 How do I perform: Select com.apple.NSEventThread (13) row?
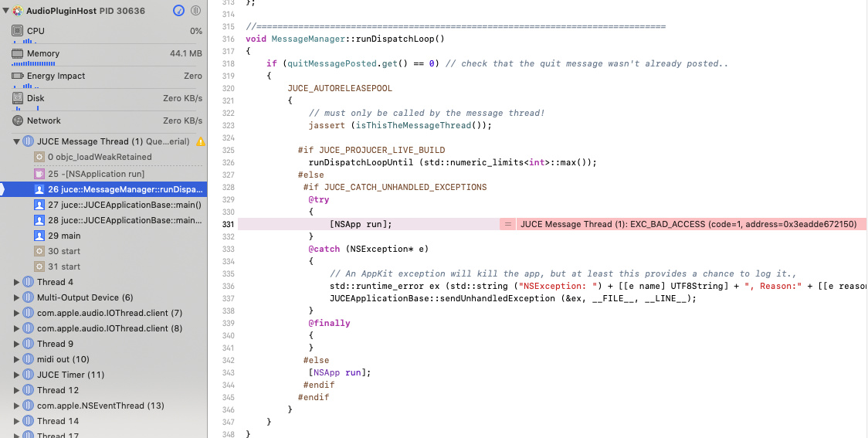coord(103,406)
